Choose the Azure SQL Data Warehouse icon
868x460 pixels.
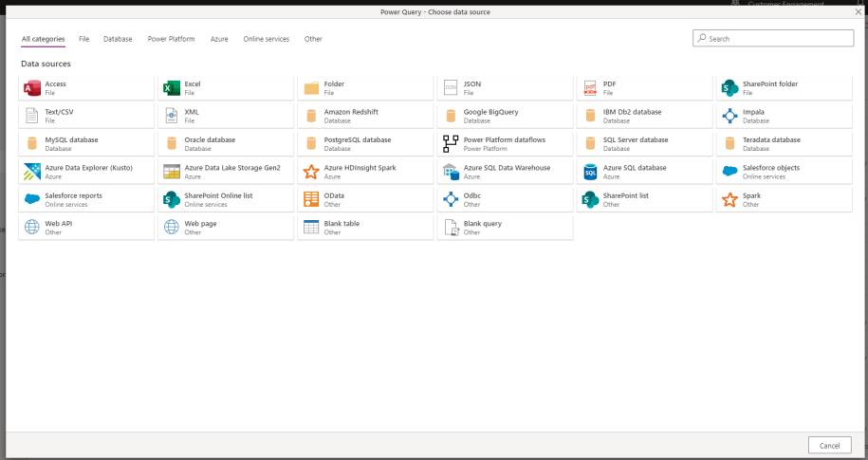[x=451, y=172]
